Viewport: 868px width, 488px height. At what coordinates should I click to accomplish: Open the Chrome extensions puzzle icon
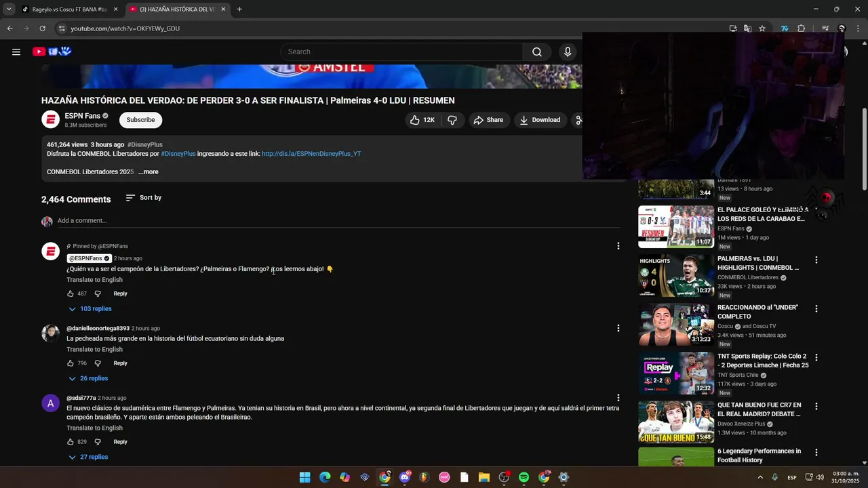(x=801, y=28)
